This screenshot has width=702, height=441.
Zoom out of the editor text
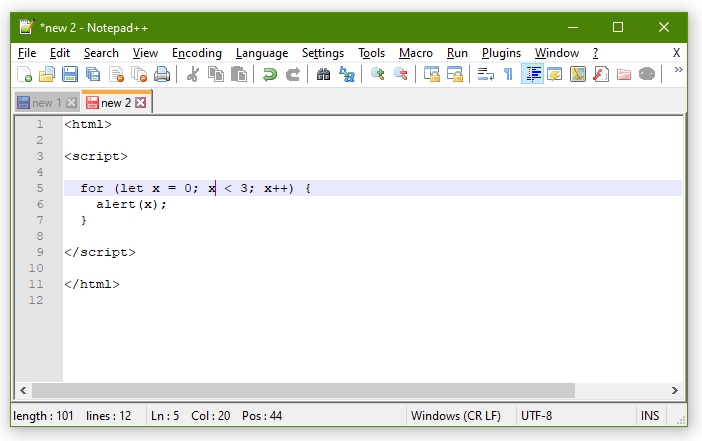tap(401, 74)
